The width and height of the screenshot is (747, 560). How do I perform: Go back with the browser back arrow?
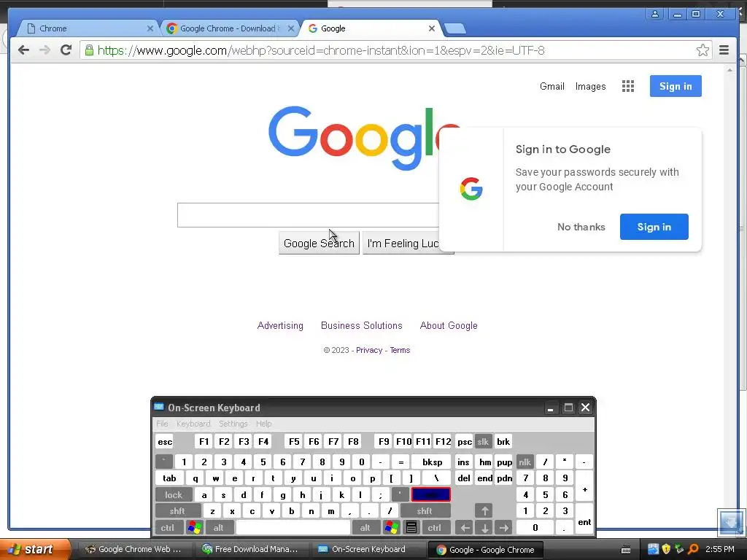click(x=23, y=50)
